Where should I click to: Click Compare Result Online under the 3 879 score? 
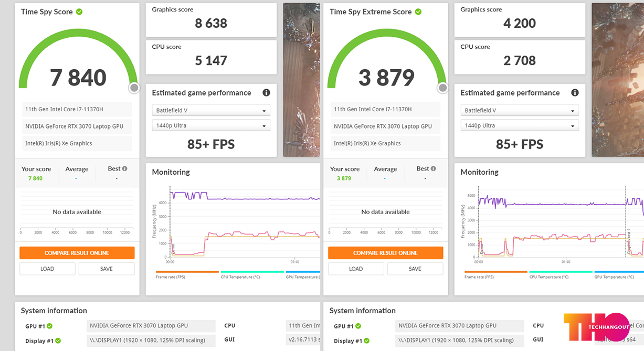click(386, 253)
